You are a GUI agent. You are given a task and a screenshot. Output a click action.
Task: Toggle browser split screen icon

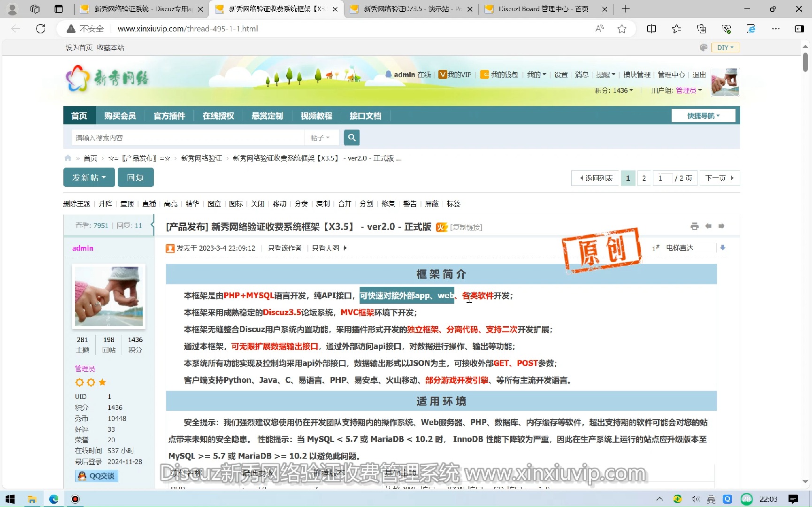[x=651, y=29]
